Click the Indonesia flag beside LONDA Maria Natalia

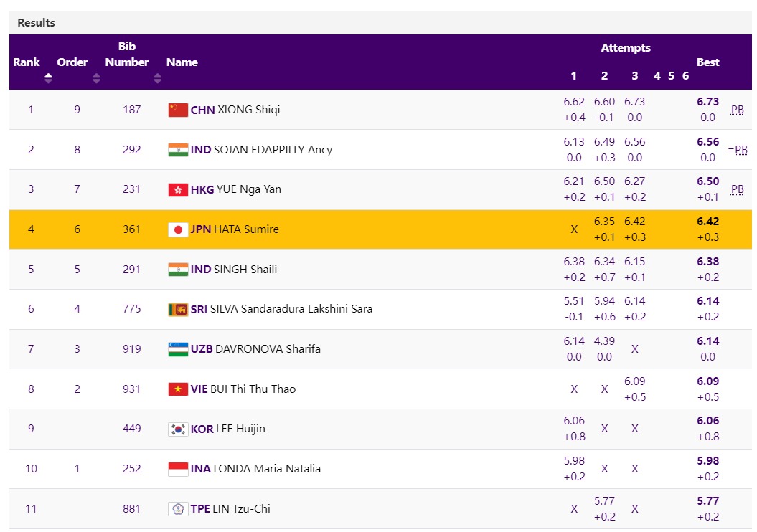click(x=178, y=469)
